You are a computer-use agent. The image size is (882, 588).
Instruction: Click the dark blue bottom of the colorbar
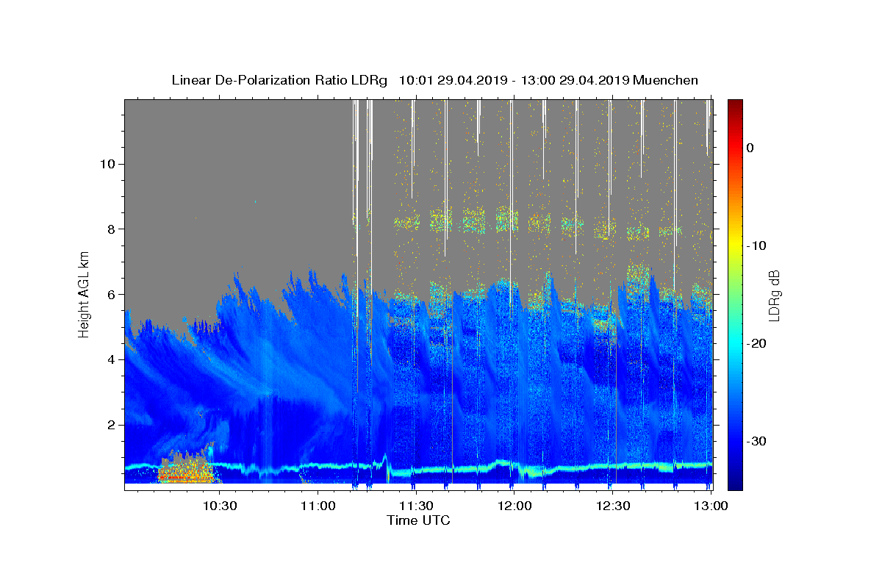click(x=735, y=481)
